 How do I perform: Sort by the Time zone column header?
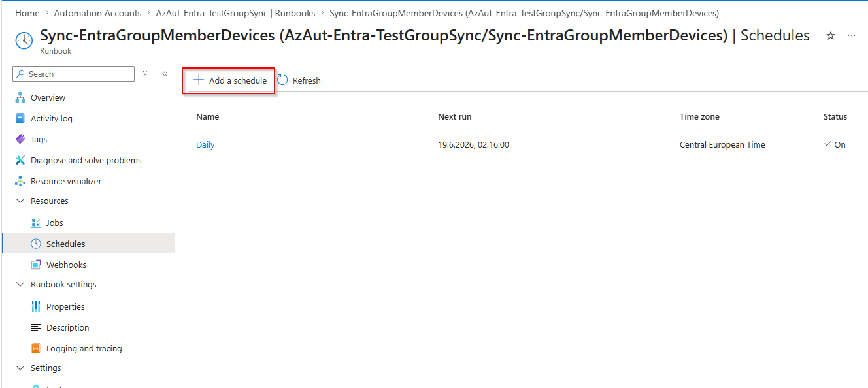699,117
